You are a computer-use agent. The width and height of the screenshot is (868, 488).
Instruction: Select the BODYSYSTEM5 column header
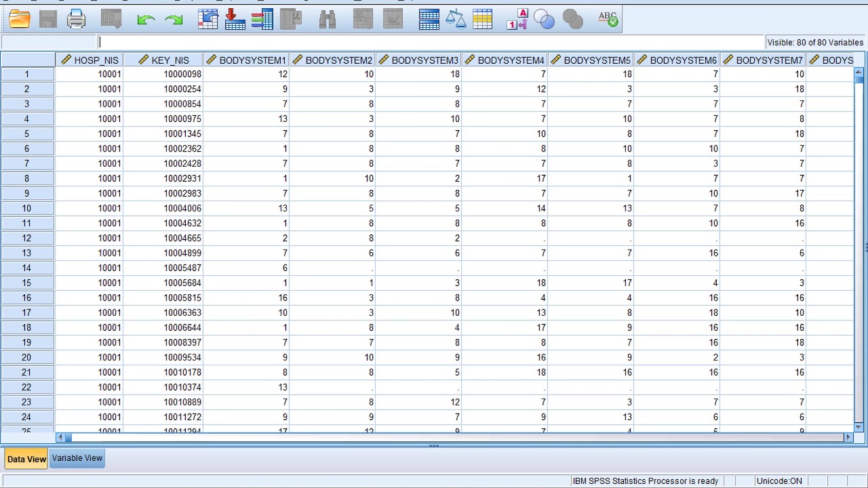click(591, 60)
